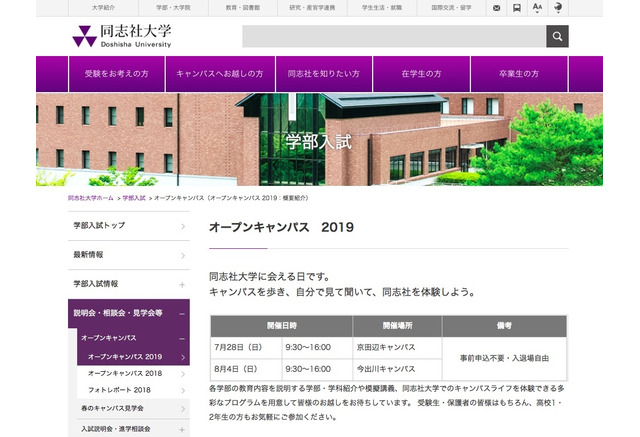Screen dimensions: 640x437
Task: Click the magnifier search button
Action: [557, 36]
